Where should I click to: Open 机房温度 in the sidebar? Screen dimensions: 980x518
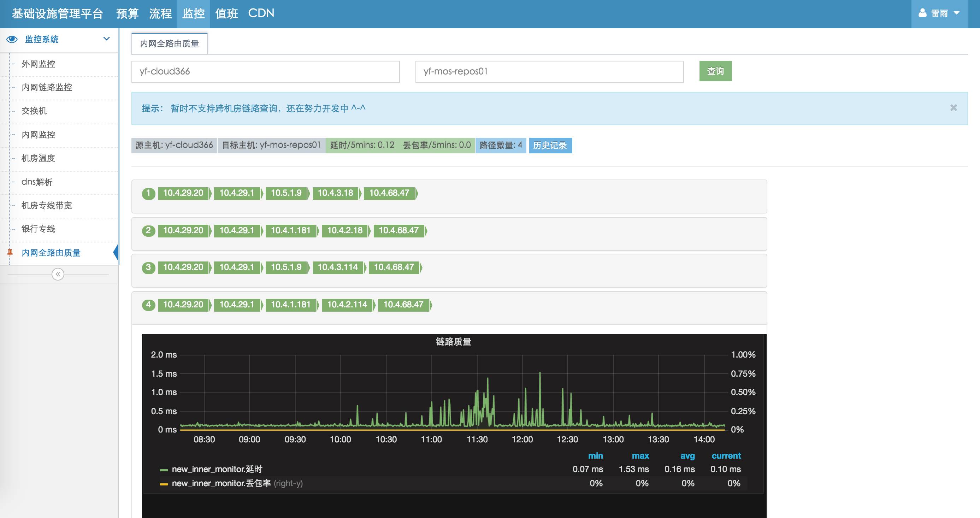(x=38, y=158)
